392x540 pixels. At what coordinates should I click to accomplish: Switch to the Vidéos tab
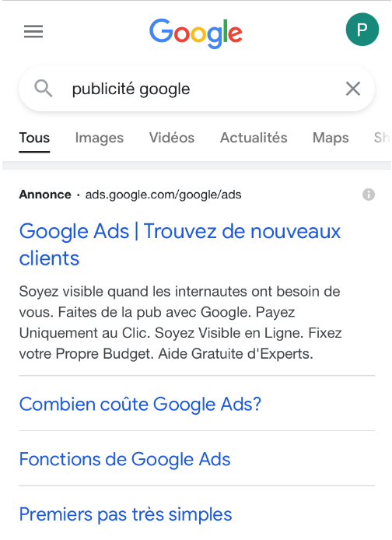172,138
